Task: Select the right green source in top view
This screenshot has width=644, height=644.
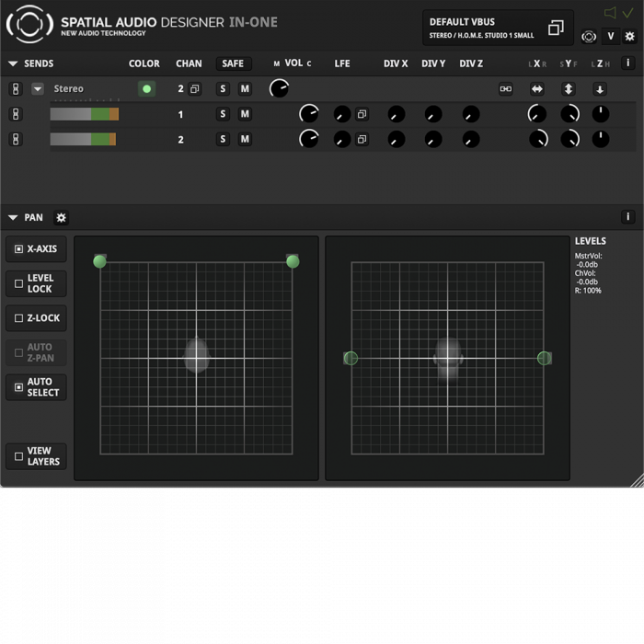Action: (x=293, y=261)
